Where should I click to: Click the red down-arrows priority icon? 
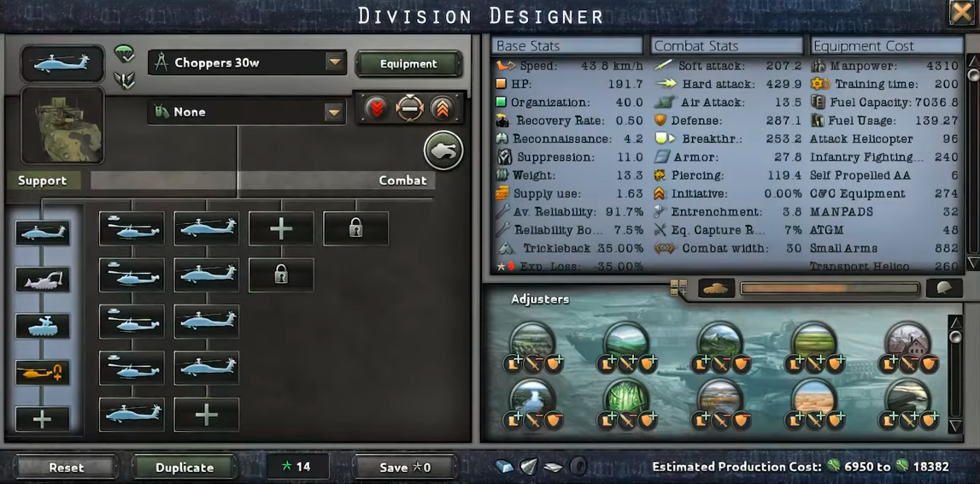(x=376, y=109)
